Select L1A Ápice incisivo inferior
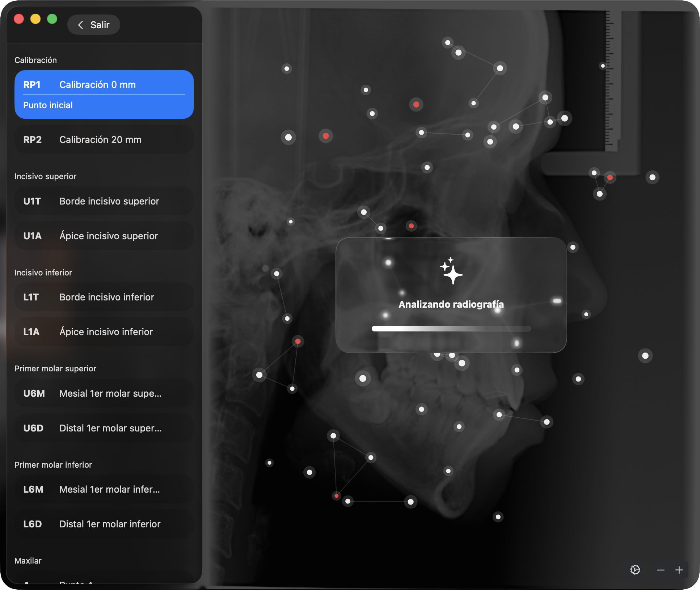The image size is (700, 590). [x=104, y=332]
